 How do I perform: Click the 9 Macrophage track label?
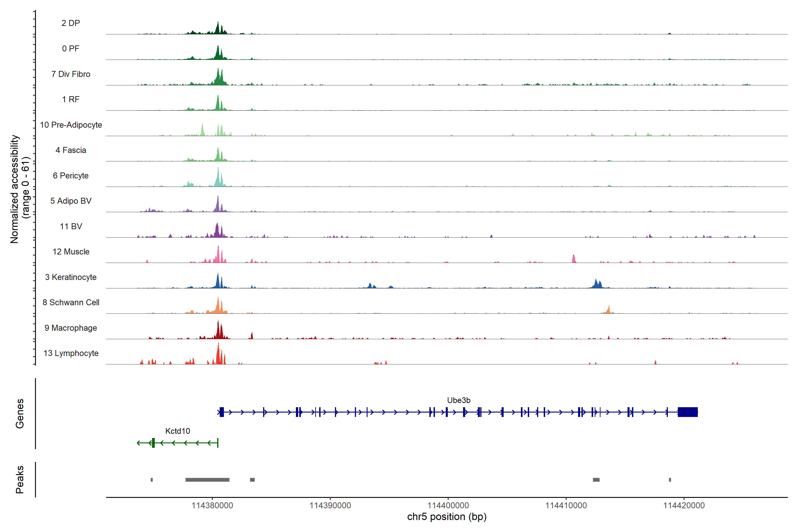(70, 328)
